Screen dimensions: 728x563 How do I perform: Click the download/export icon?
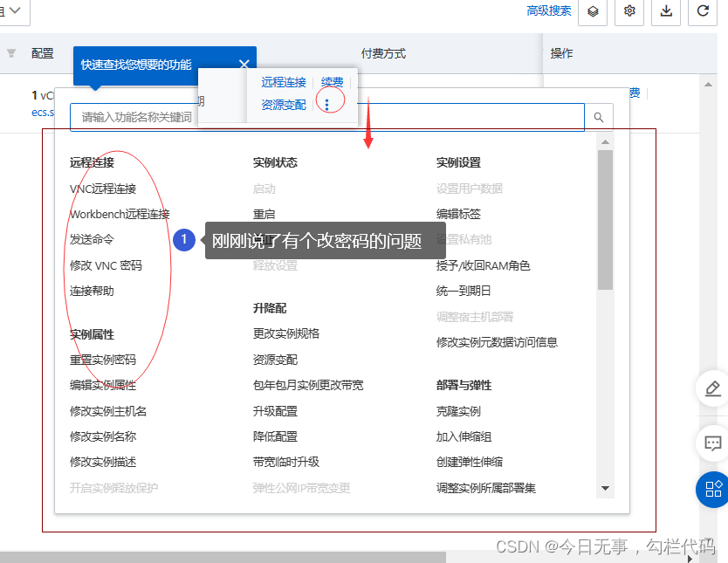click(666, 10)
